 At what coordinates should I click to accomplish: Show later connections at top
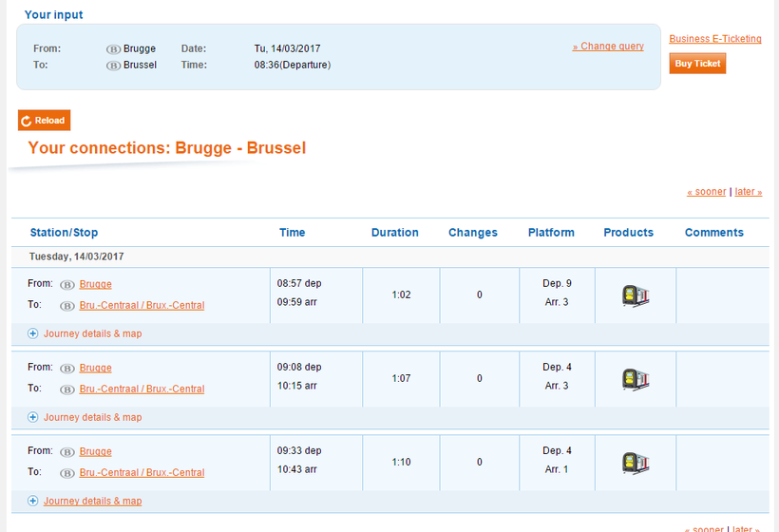point(748,192)
